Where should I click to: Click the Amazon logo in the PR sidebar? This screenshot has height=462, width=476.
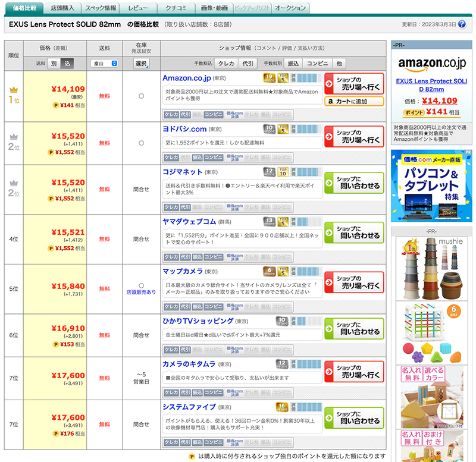pyautogui.click(x=431, y=64)
